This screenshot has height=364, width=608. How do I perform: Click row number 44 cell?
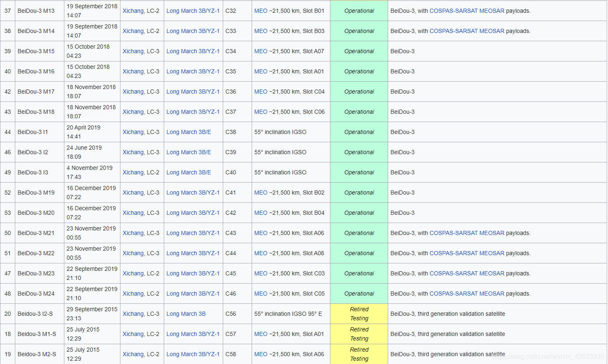7,132
